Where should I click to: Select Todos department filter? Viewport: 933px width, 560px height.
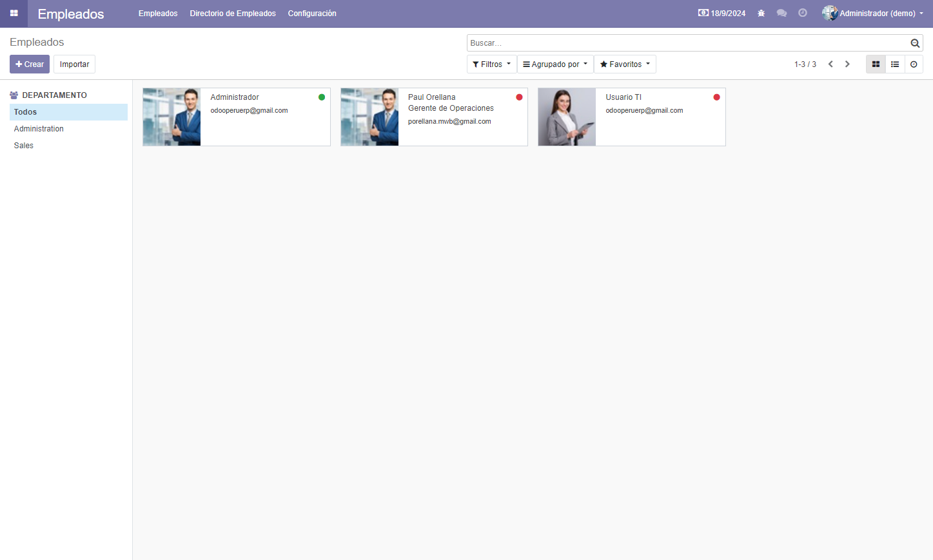[68, 112]
